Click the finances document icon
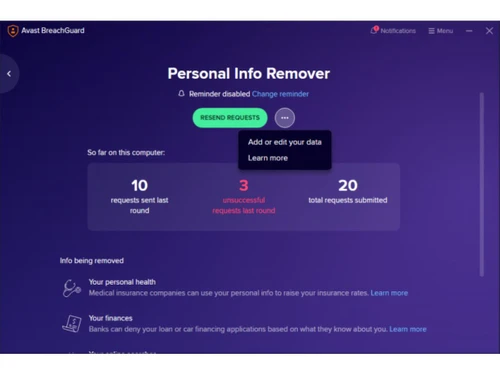This screenshot has height=375, width=500. (x=72, y=324)
